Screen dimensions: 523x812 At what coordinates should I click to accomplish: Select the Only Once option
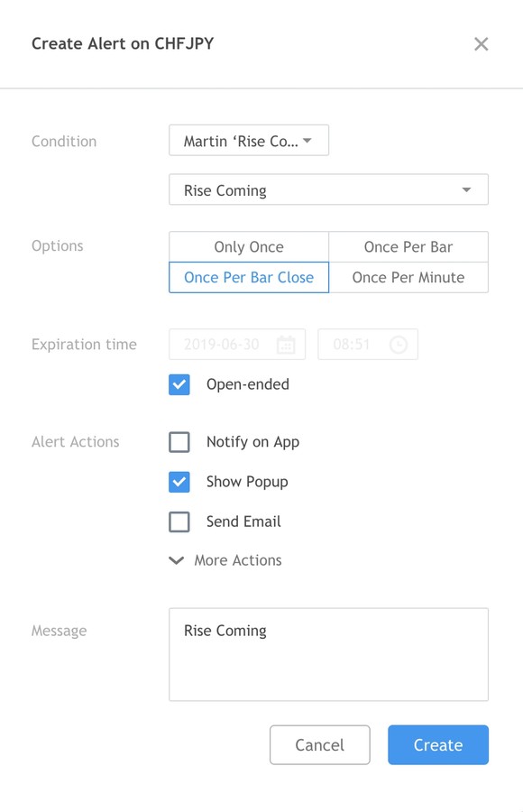coord(249,247)
